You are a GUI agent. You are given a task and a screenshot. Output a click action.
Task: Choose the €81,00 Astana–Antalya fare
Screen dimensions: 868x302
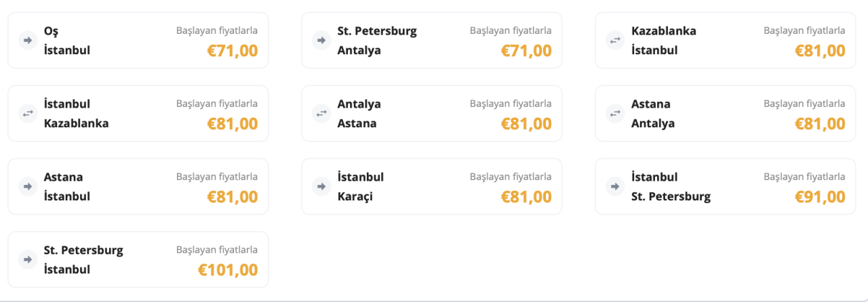[x=820, y=124]
